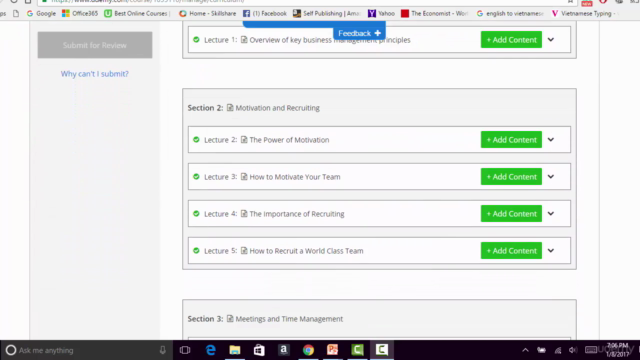Add content to Lecture 4 Importance of Recruiting
Image resolution: width=640 pixels, height=360 pixels.
(x=511, y=213)
